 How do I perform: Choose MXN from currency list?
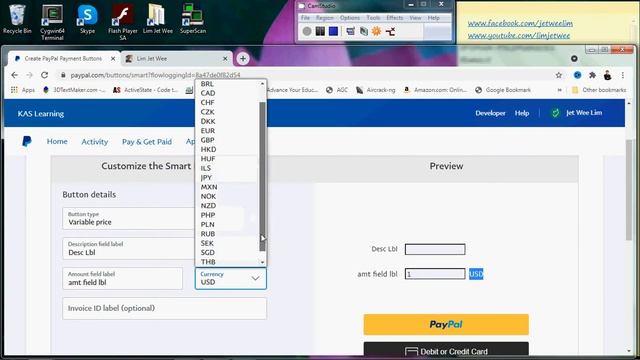pos(209,187)
